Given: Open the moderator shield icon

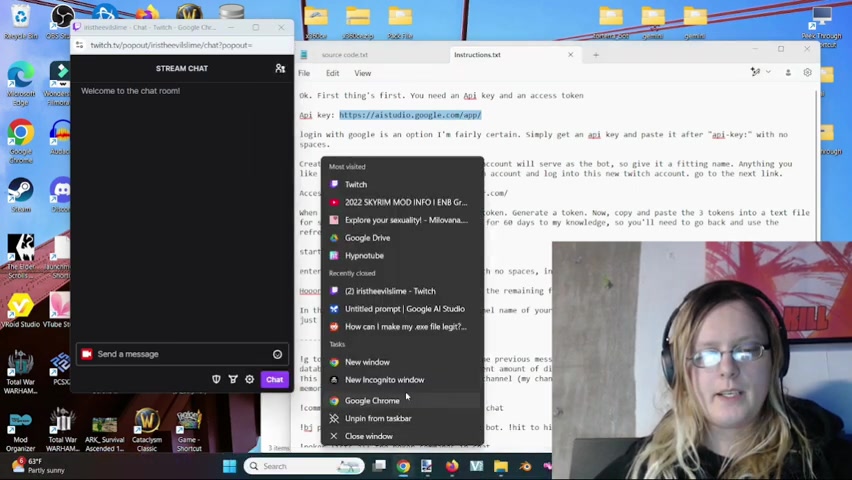Looking at the screenshot, I should (x=216, y=379).
